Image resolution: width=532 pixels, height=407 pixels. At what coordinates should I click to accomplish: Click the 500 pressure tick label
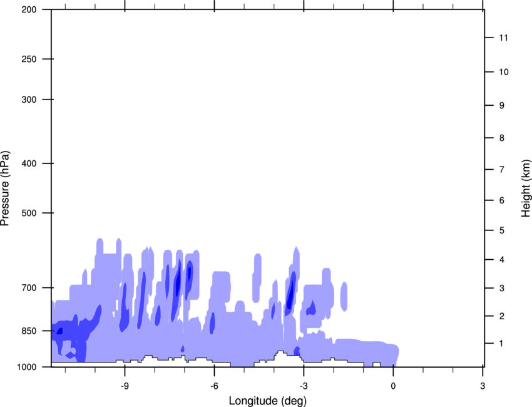(29, 213)
